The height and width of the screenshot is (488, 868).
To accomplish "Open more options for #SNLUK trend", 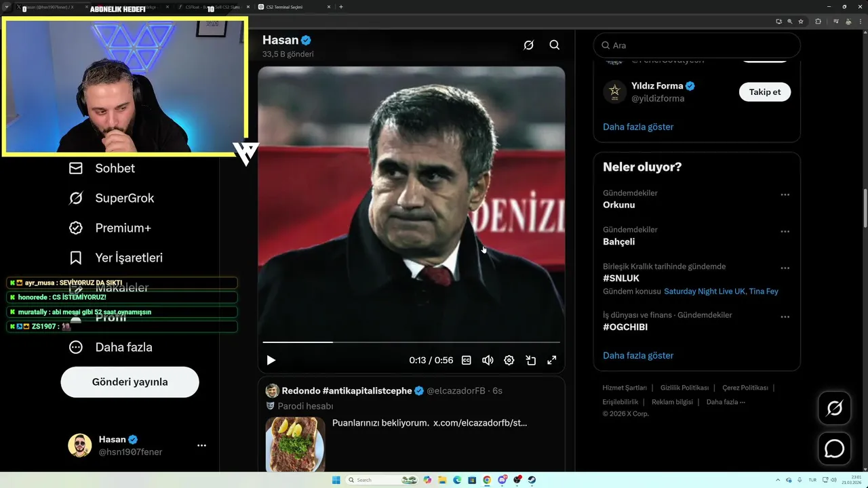I will (785, 268).
